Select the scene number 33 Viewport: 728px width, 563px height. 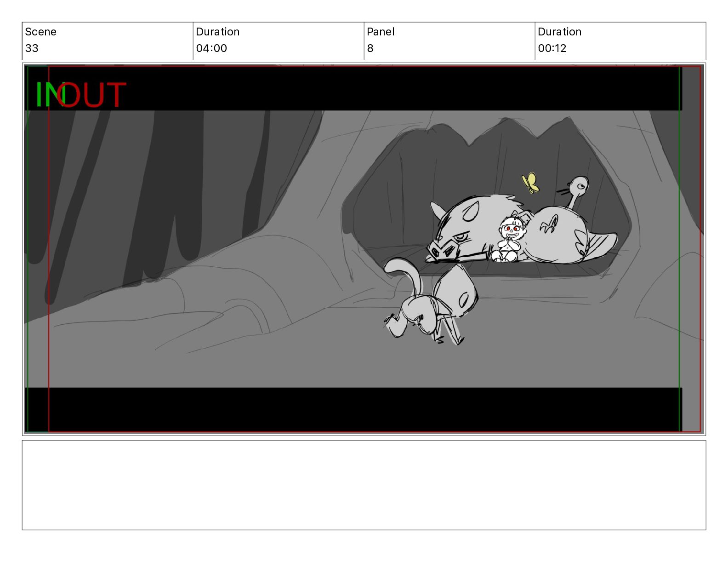(32, 48)
